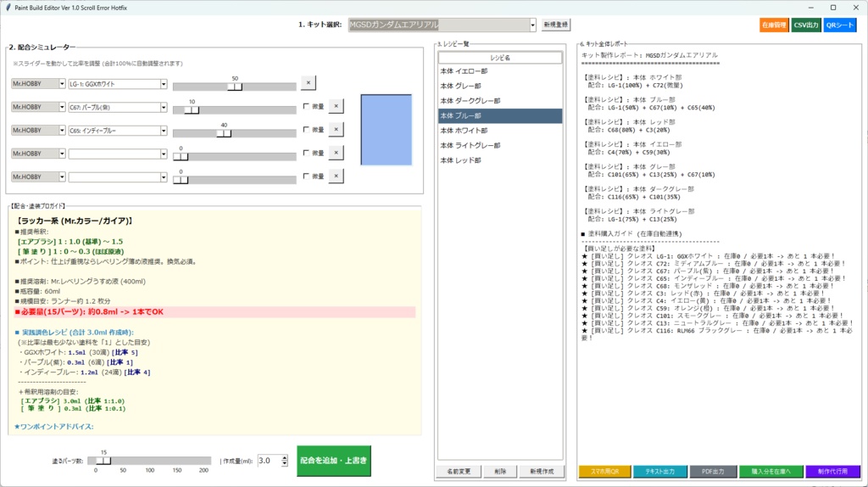Click 名前変更 rename button
Image resolution: width=868 pixels, height=487 pixels.
[459, 472]
